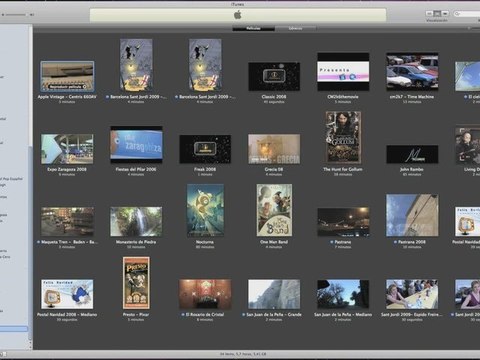This screenshot has height=360, width=480.
Task: Select the Pastrana 7 minutos night thumbnail
Action: click(343, 222)
